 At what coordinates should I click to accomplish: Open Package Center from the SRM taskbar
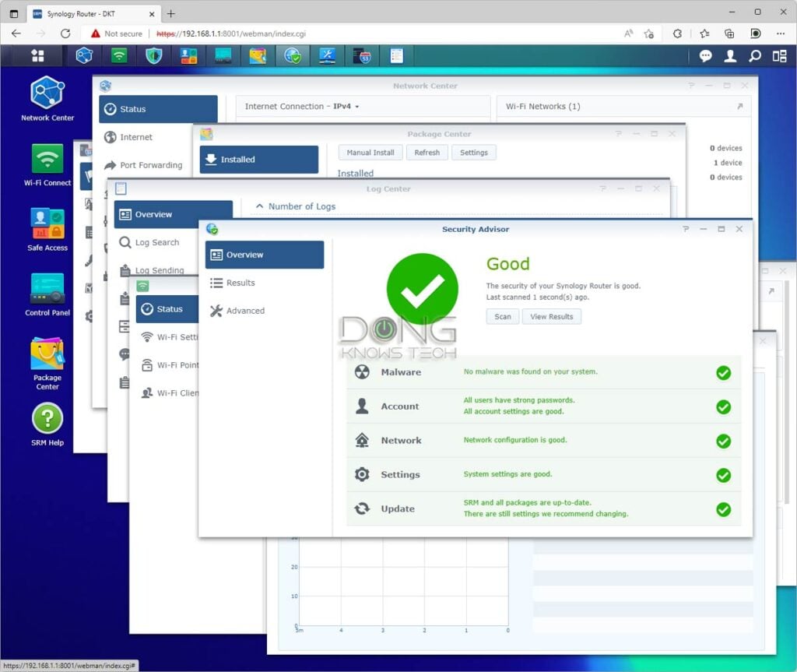click(x=258, y=55)
